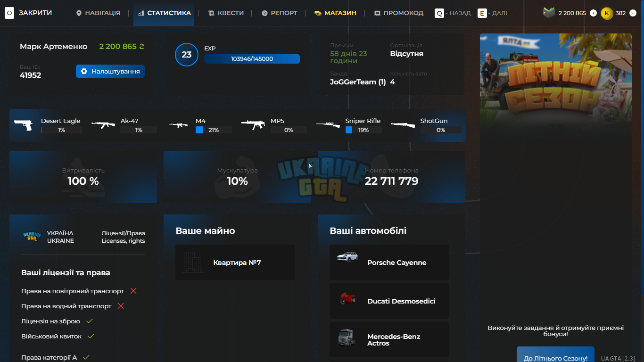Click the Q key icon for НАЗАД
Screen dimensions: 644x362
[439, 13]
